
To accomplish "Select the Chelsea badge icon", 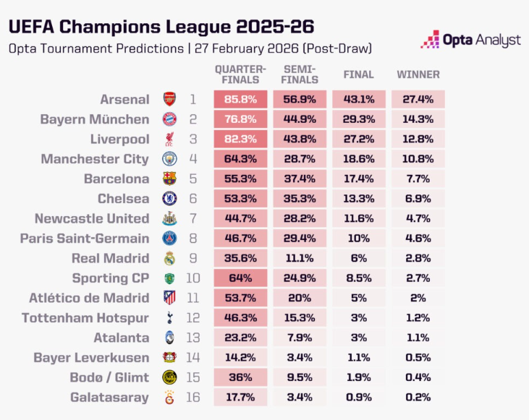I will point(169,199).
